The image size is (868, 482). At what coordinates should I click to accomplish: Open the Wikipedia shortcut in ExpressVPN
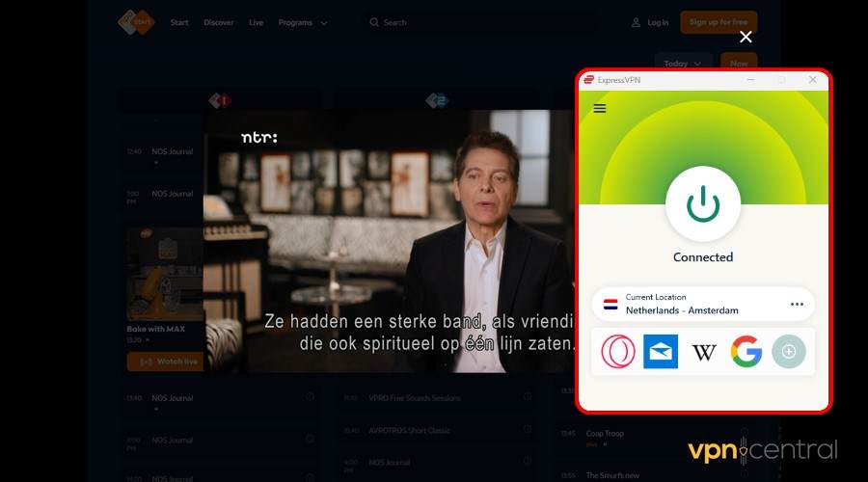click(704, 352)
